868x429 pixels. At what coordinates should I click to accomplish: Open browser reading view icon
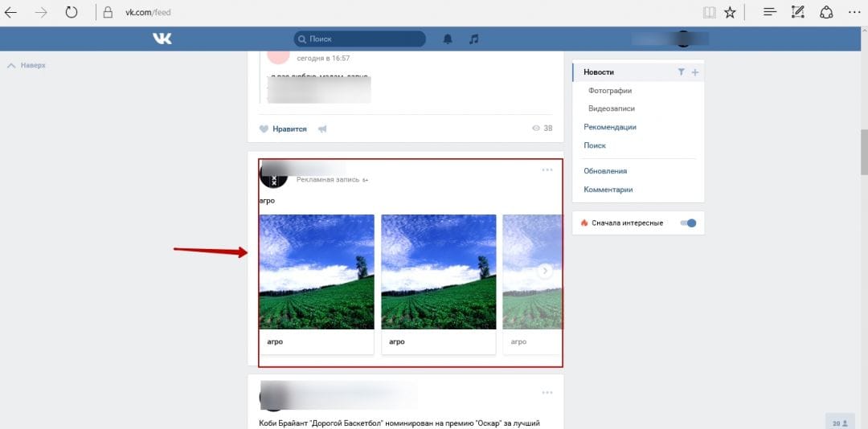point(709,12)
